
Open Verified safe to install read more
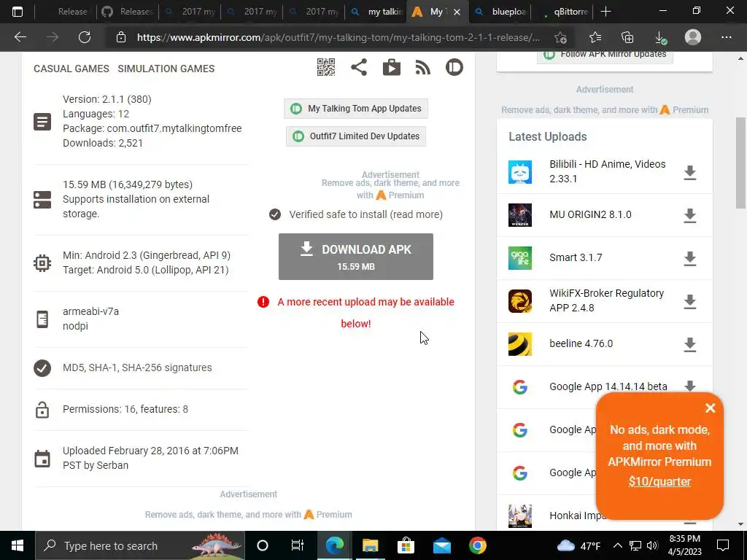click(365, 214)
